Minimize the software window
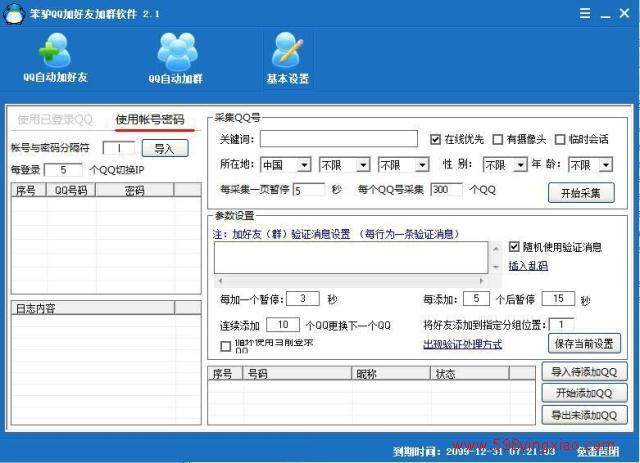 [606, 16]
